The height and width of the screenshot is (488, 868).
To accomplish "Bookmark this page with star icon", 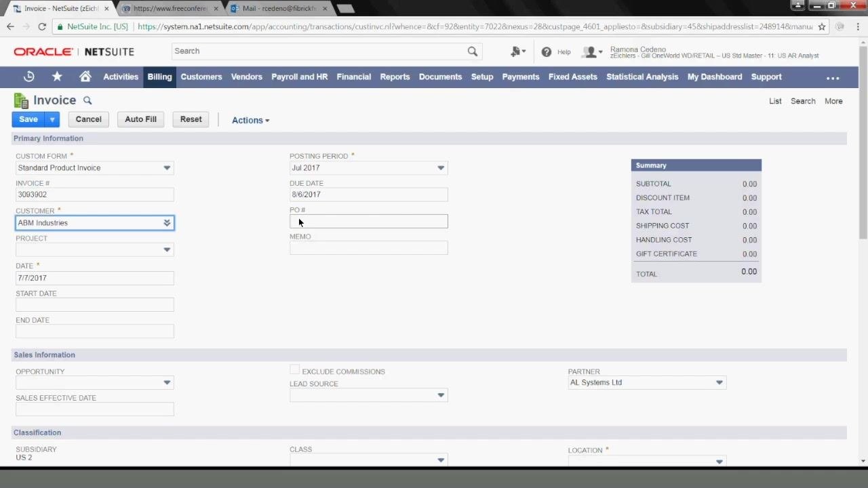I will (822, 26).
